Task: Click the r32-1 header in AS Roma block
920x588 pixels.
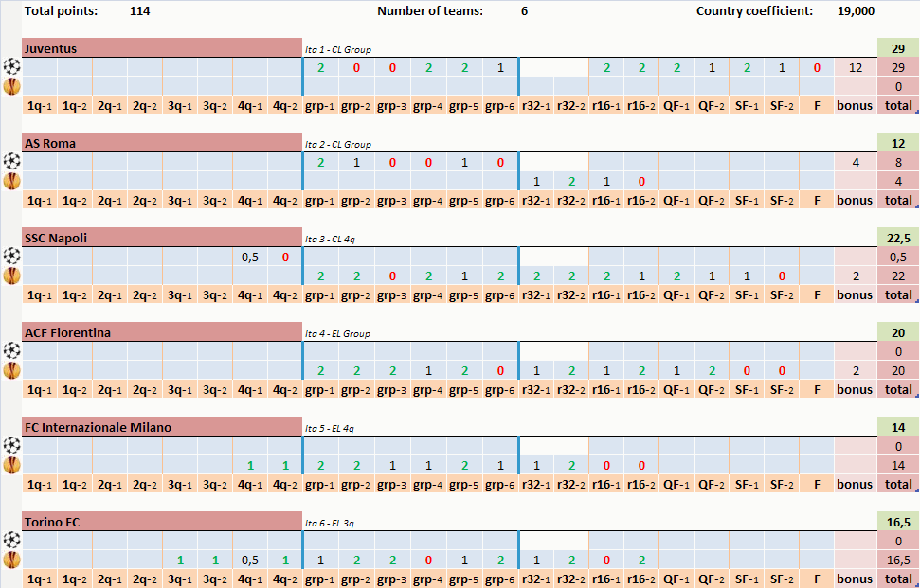Action: (x=536, y=200)
